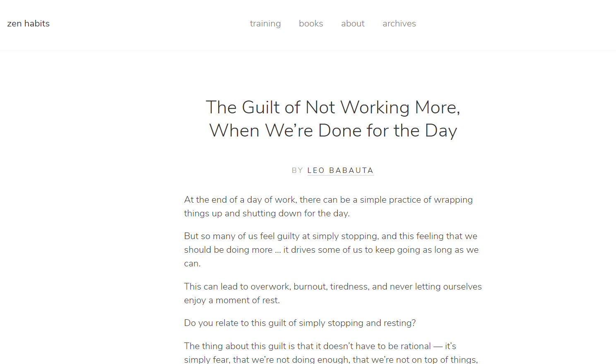Click the word 'wrapping' in the first paragraph
616x364 pixels.
pyautogui.click(x=453, y=200)
